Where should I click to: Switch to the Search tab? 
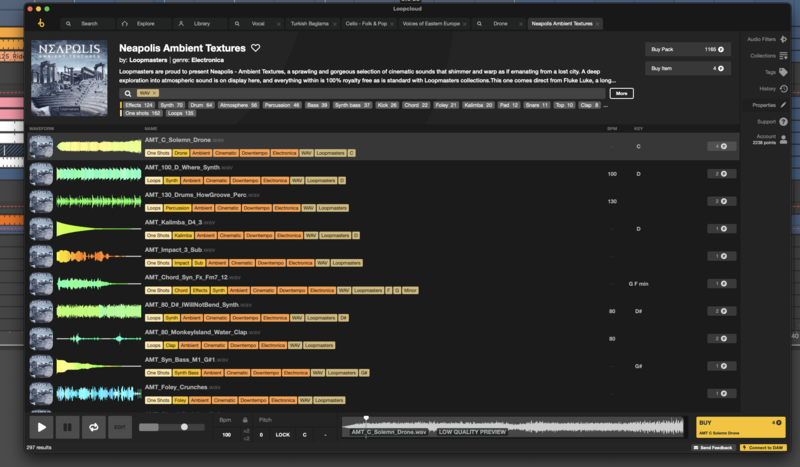click(87, 23)
